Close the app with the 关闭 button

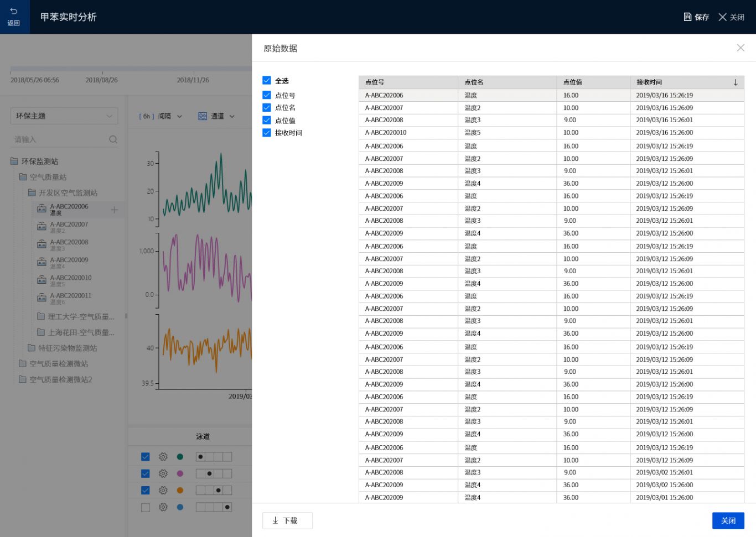click(x=731, y=17)
